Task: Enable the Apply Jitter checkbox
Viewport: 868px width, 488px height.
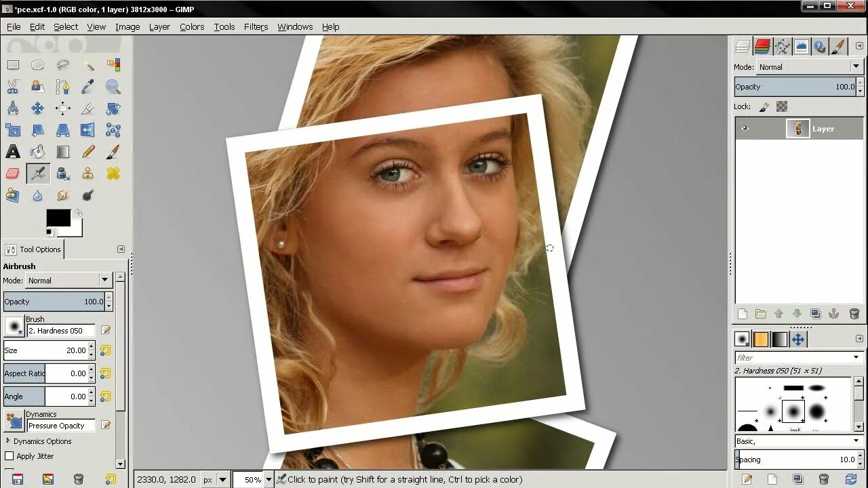Action: point(9,456)
